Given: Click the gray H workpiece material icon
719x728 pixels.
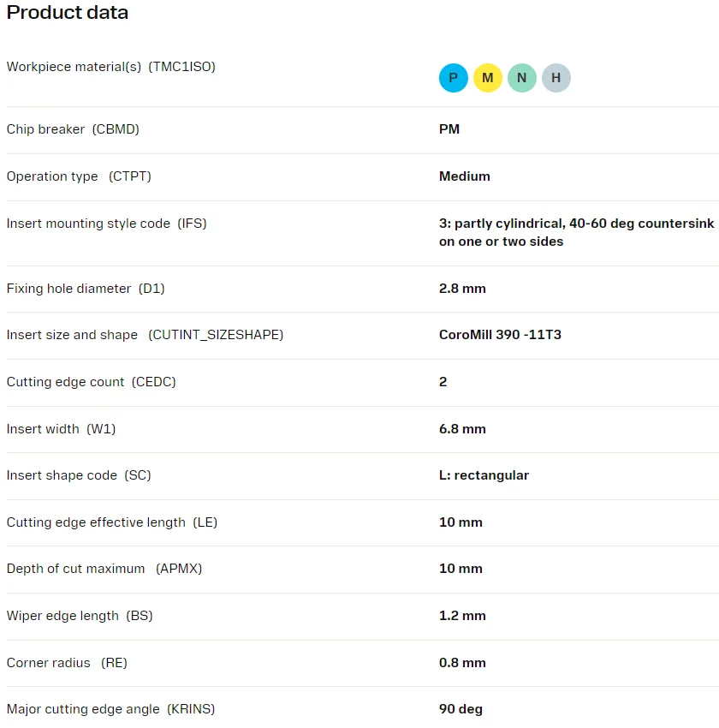Looking at the screenshot, I should click(556, 78).
